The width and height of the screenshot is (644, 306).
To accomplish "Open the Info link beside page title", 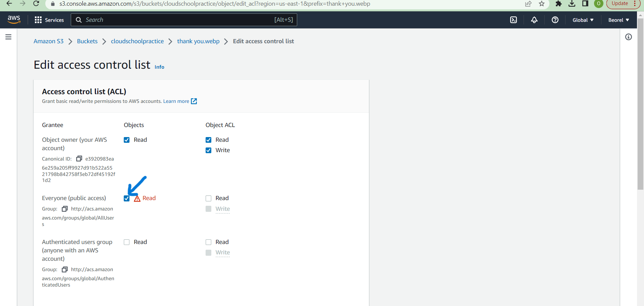I will 159,67.
